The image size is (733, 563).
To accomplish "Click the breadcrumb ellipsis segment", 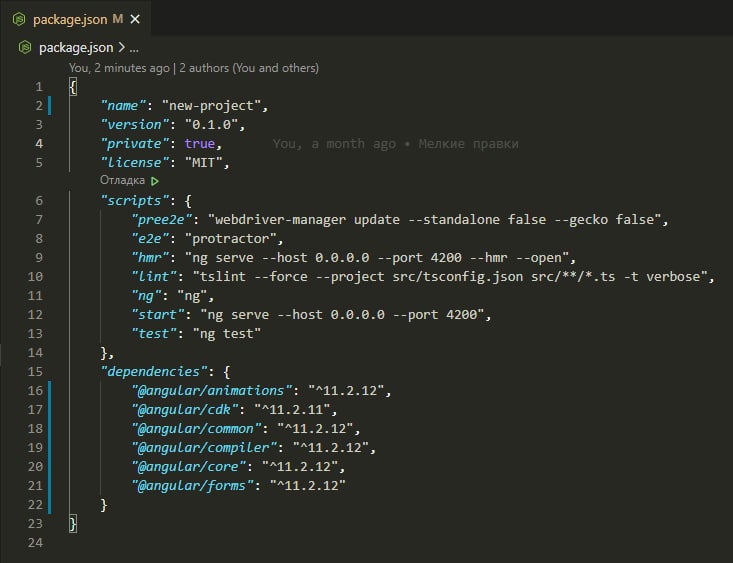I will point(134,48).
